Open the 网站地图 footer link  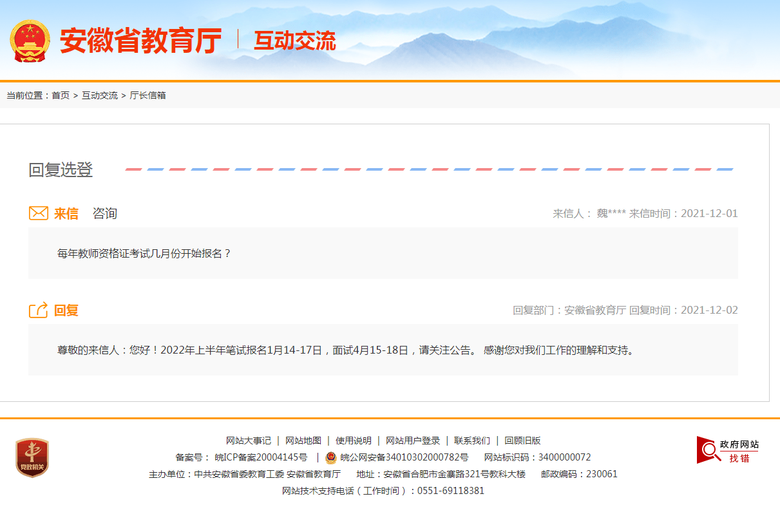[303, 441]
